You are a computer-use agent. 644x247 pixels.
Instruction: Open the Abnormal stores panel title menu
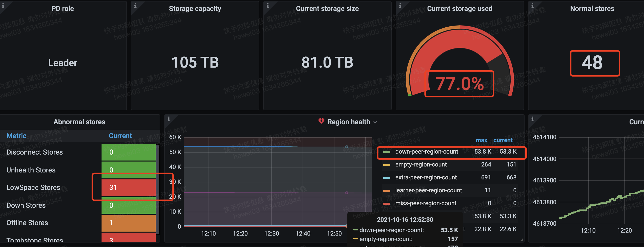(79, 122)
